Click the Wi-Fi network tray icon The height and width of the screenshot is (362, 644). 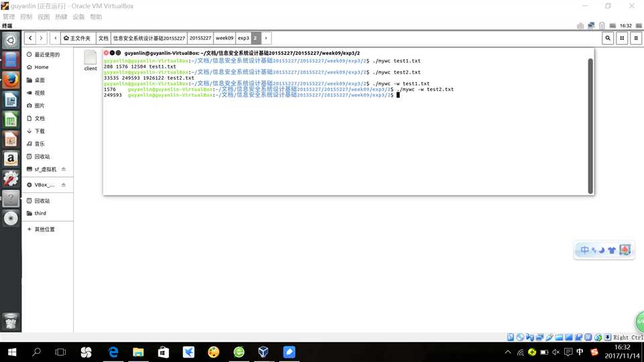click(x=521, y=352)
